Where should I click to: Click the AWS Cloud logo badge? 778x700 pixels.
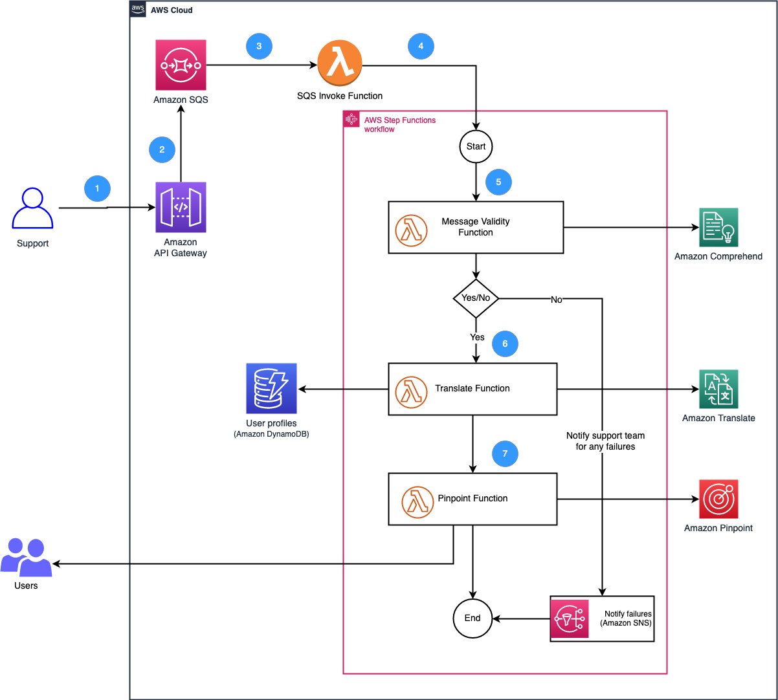137,8
